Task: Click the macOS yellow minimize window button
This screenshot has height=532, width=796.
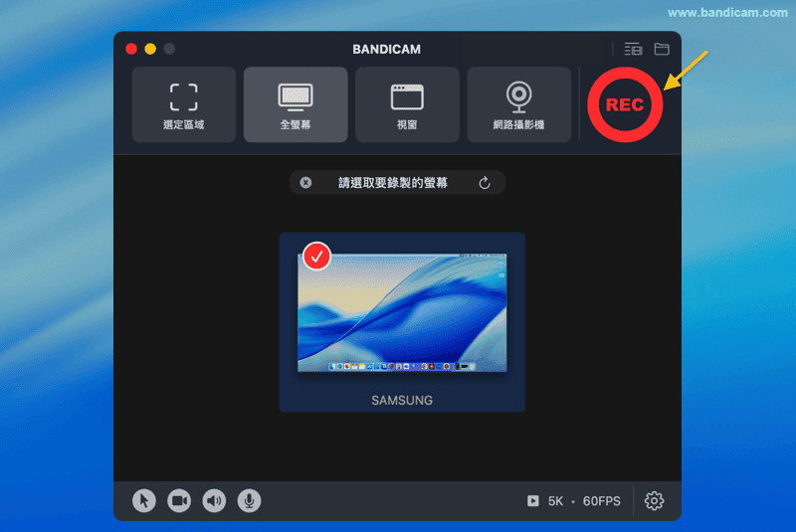Action: 150,49
